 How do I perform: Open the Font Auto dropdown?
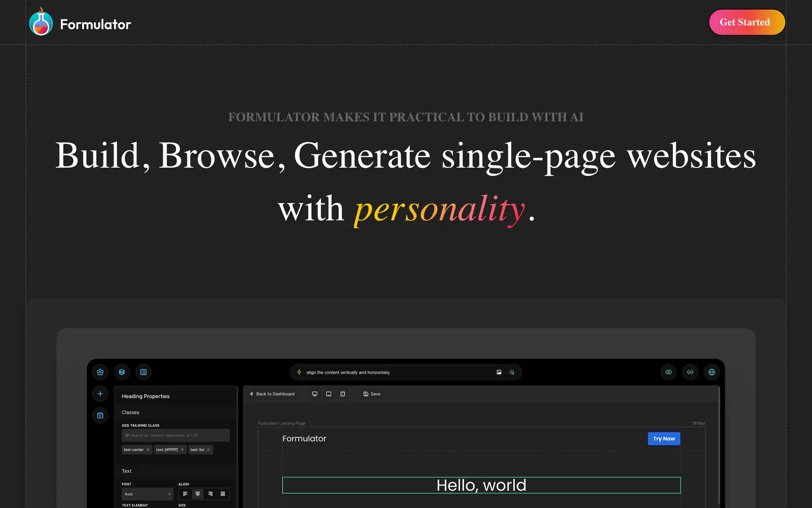147,494
